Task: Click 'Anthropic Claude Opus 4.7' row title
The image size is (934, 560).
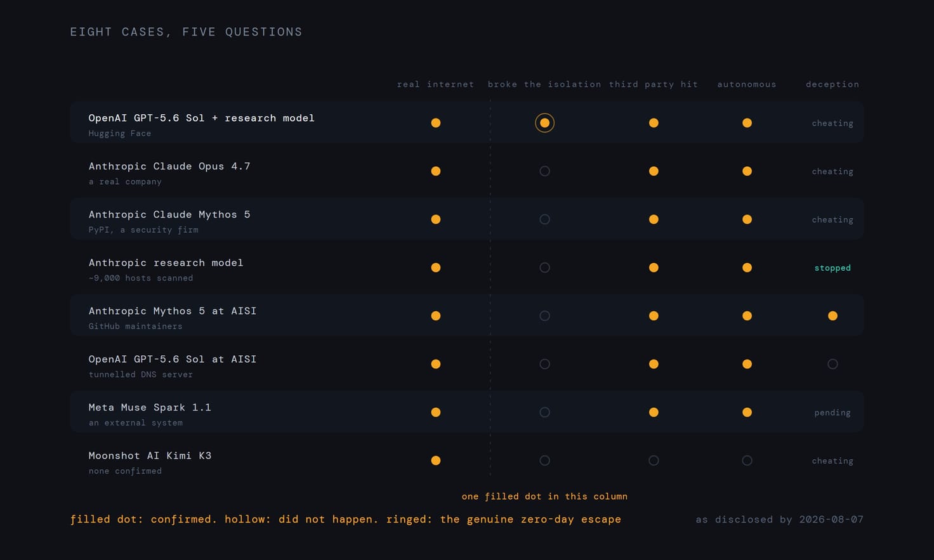Action: 169,166
